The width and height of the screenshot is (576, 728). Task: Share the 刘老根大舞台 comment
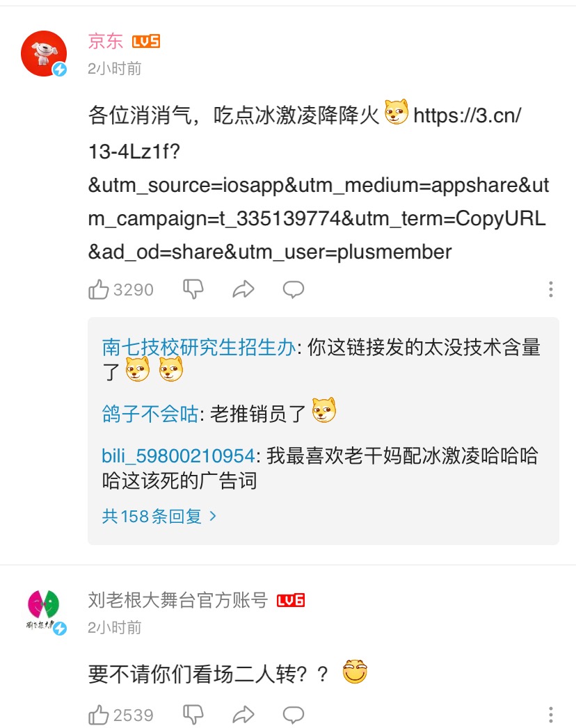[x=243, y=715]
